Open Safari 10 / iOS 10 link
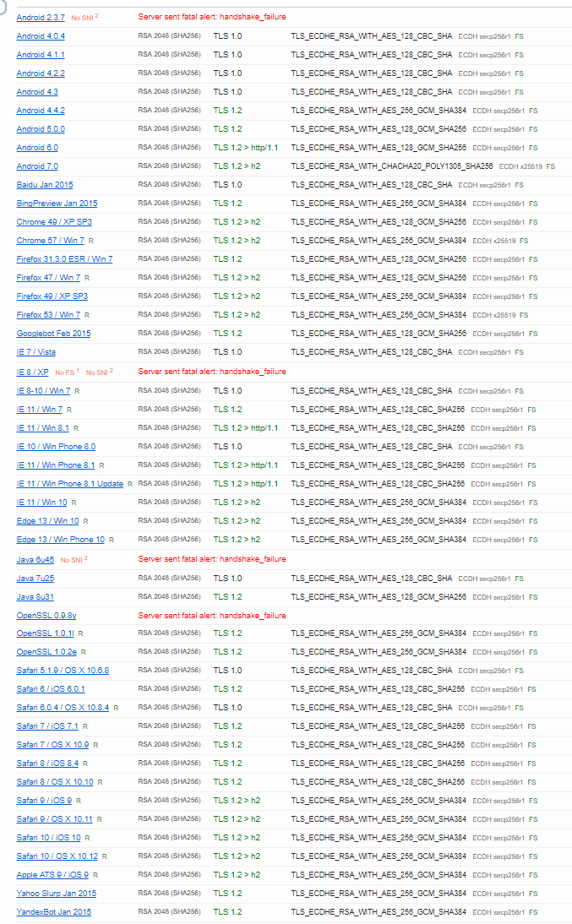Screen dimensions: 572x924 pos(48,837)
